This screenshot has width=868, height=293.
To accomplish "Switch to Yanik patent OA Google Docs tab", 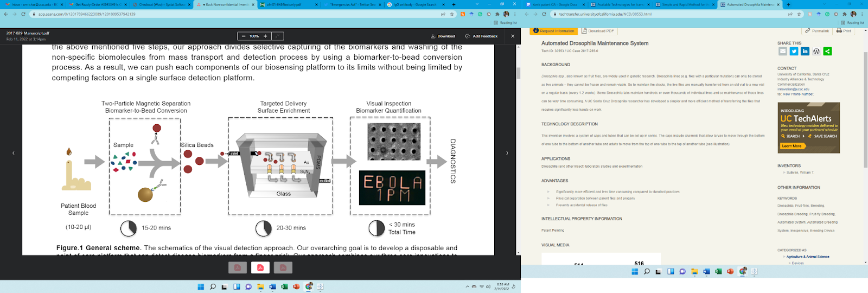I will [556, 4].
